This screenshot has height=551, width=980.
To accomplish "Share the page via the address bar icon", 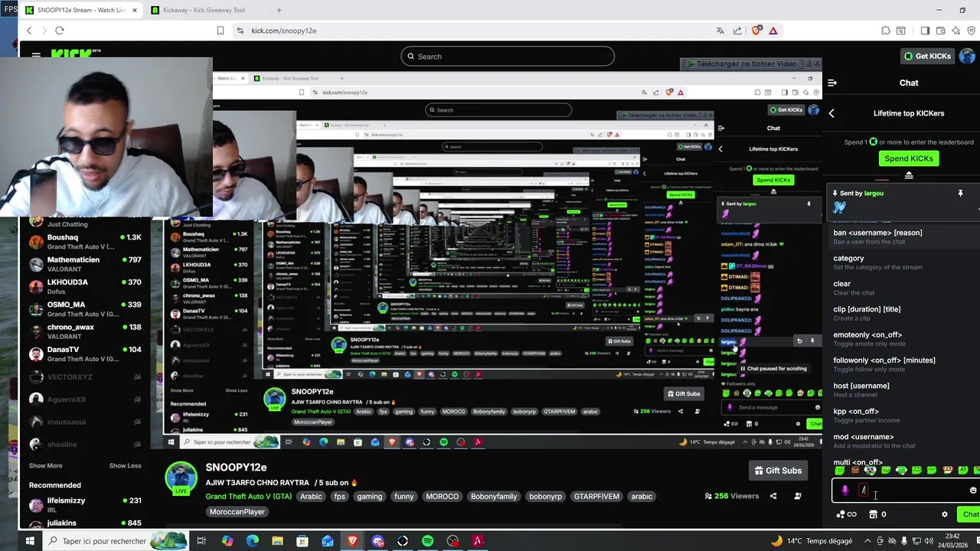I will pyautogui.click(x=737, y=31).
